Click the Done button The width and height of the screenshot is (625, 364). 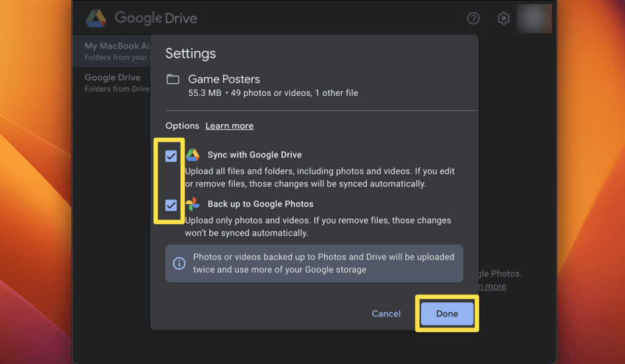pyautogui.click(x=447, y=313)
